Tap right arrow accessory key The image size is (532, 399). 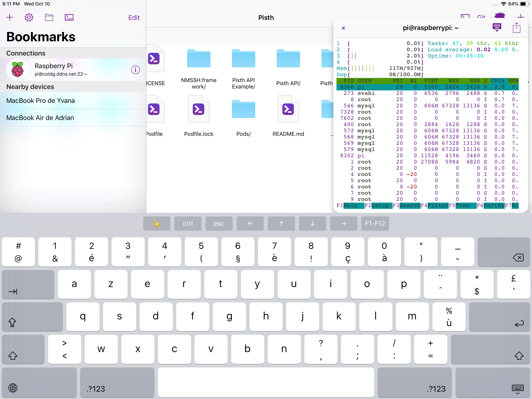click(x=344, y=224)
